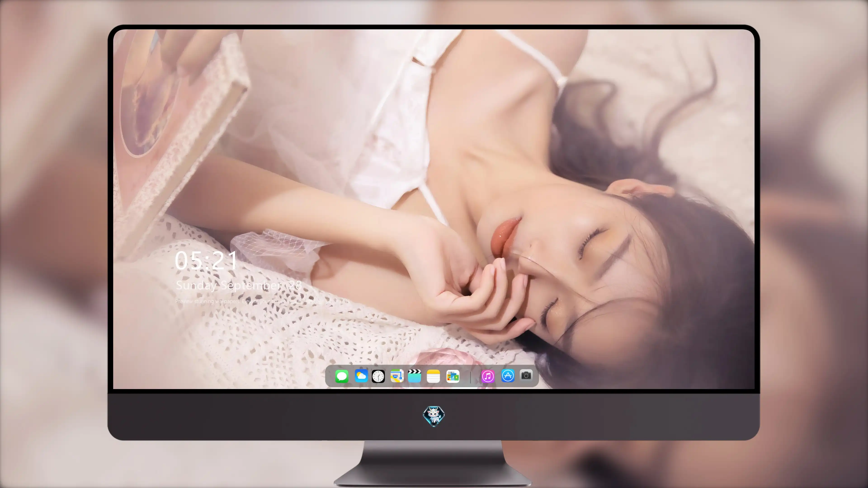Open the Videos clapperboard icon in dock
This screenshot has height=488, width=868.
(415, 376)
